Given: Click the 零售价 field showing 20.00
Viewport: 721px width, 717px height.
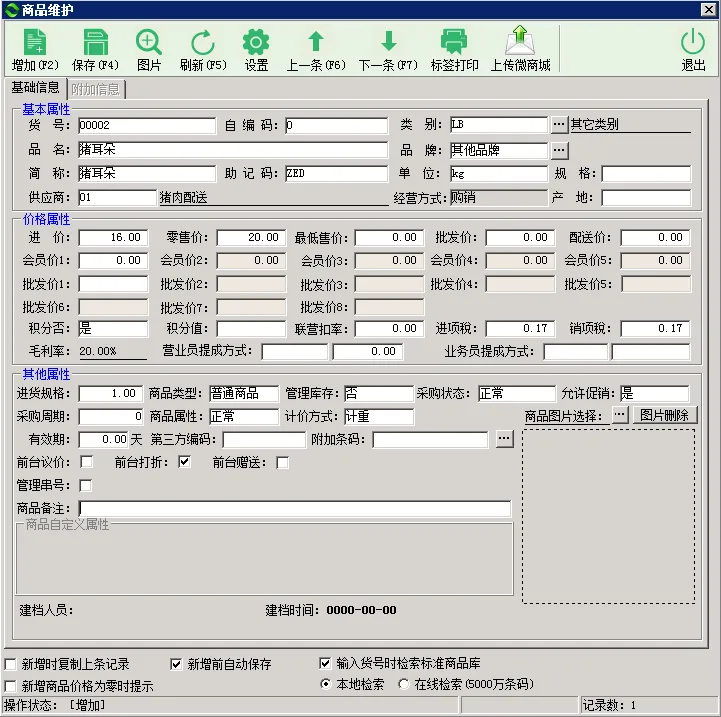Looking at the screenshot, I should (x=251, y=237).
